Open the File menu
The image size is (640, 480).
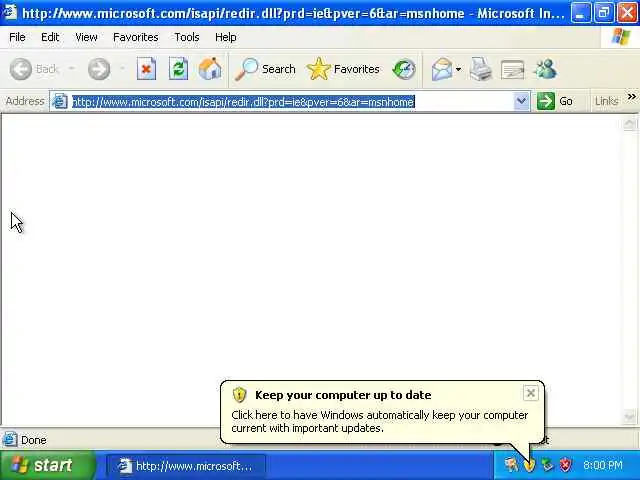tap(17, 37)
